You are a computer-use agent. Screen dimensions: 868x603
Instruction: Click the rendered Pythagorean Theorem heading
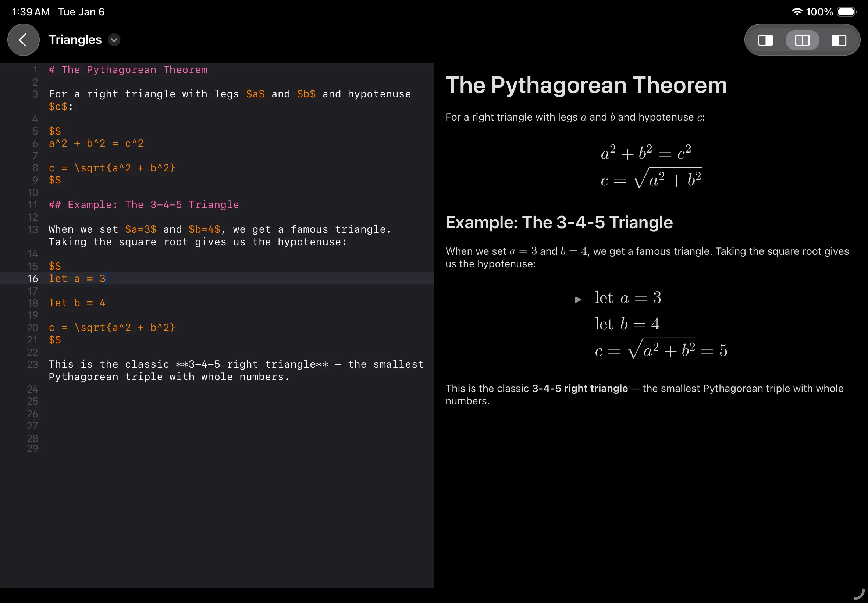click(586, 85)
